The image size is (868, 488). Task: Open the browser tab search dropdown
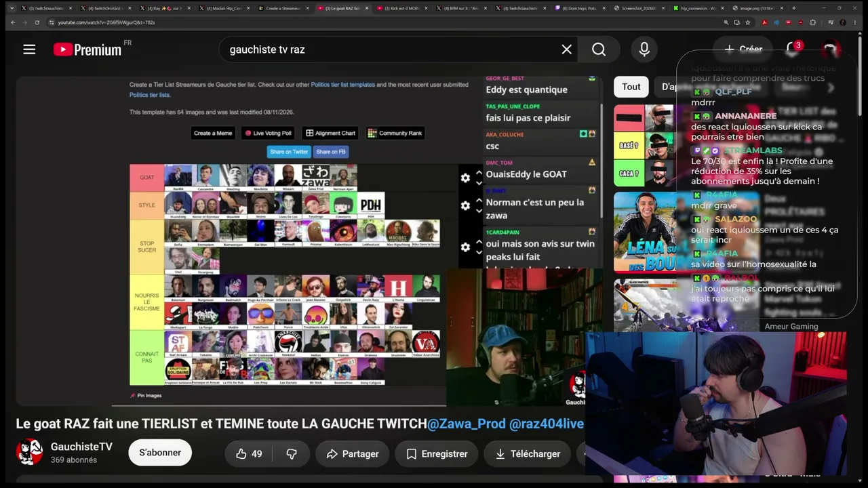click(x=12, y=8)
